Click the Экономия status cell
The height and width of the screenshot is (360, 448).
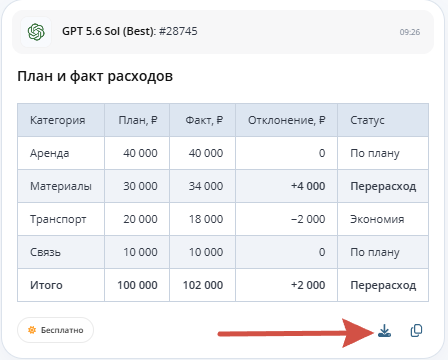[x=383, y=219]
